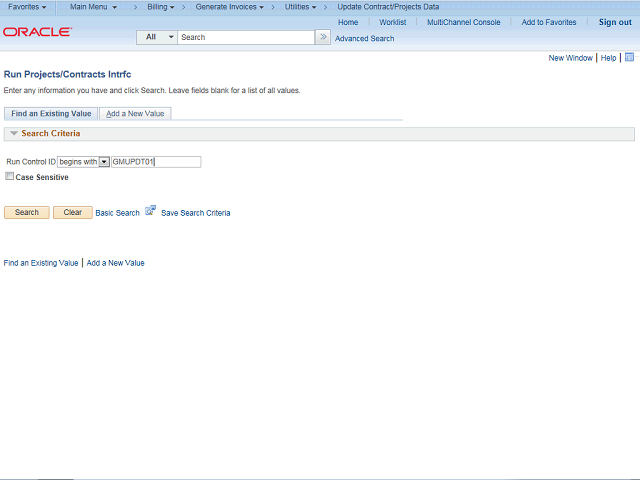Open the Main Menu dropdown
This screenshot has height=480, width=640.
pos(93,7)
